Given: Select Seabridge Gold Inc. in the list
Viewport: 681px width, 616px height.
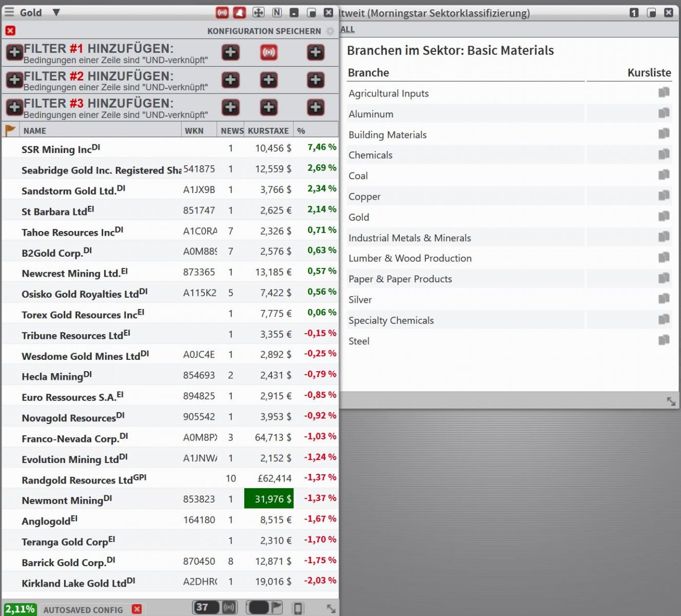Looking at the screenshot, I should click(x=170, y=169).
